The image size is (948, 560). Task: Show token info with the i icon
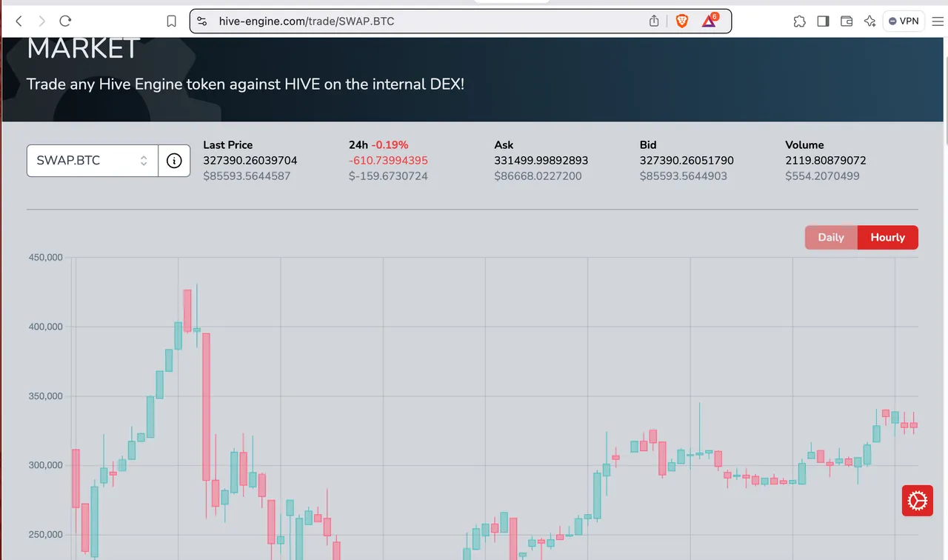(x=174, y=161)
